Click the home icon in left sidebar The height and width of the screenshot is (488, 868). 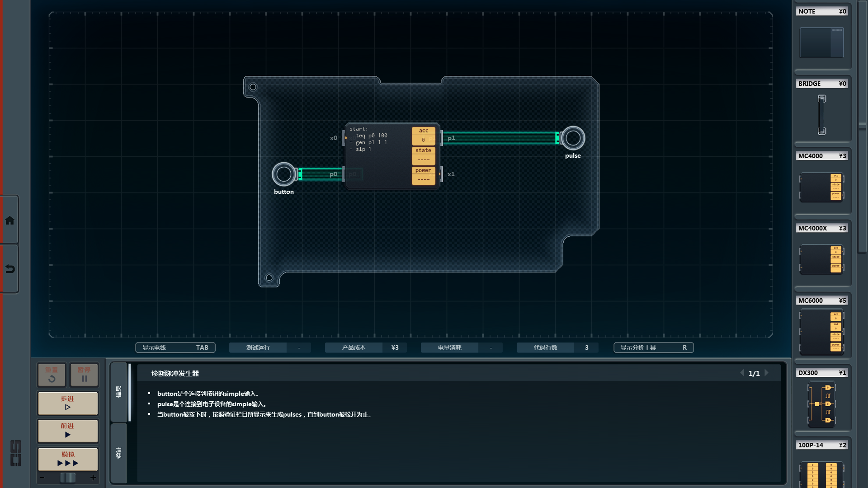pos(9,221)
